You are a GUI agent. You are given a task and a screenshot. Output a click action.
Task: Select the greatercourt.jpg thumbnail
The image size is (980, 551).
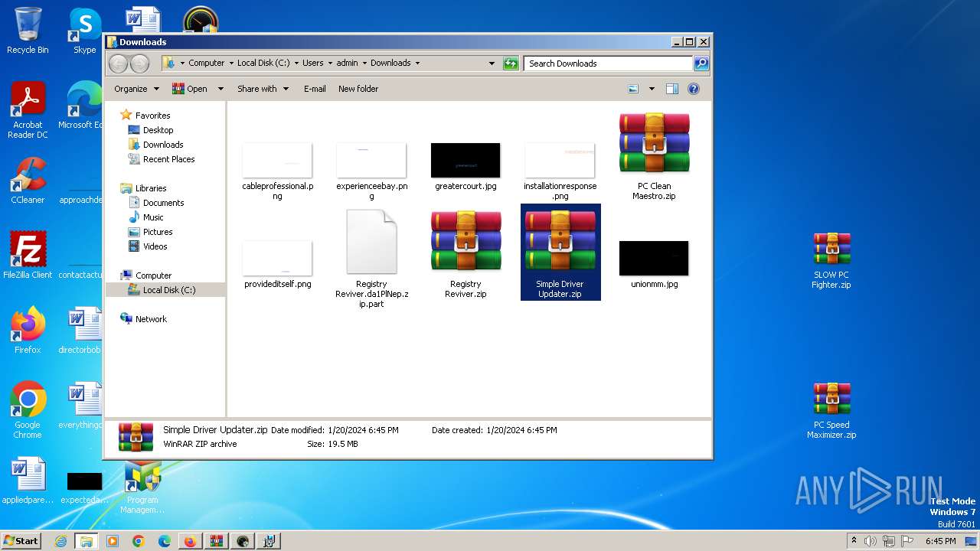click(465, 167)
